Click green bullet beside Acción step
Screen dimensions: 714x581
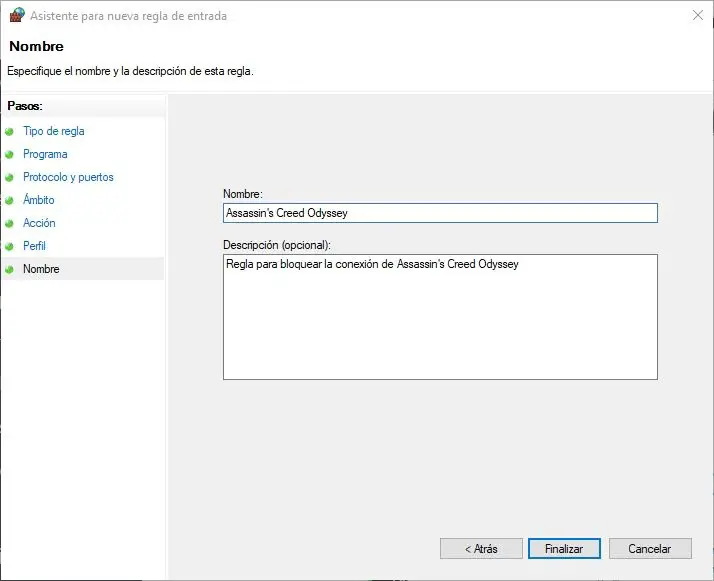pyautogui.click(x=10, y=223)
